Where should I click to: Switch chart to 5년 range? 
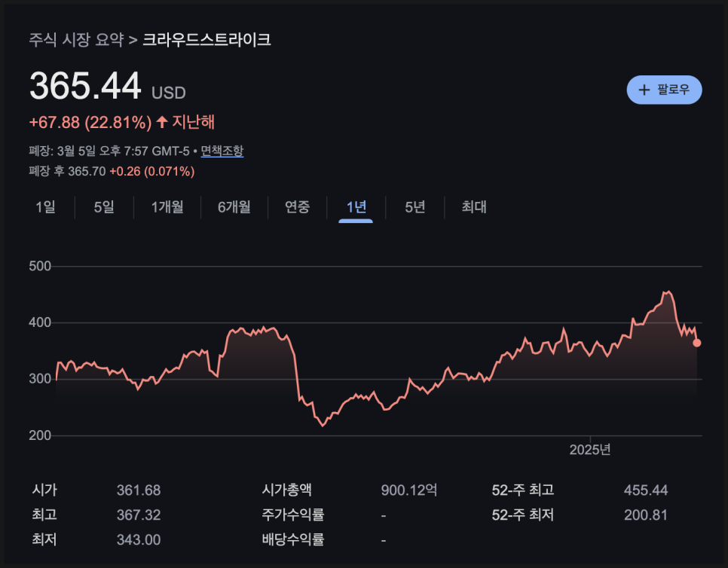pyautogui.click(x=415, y=207)
